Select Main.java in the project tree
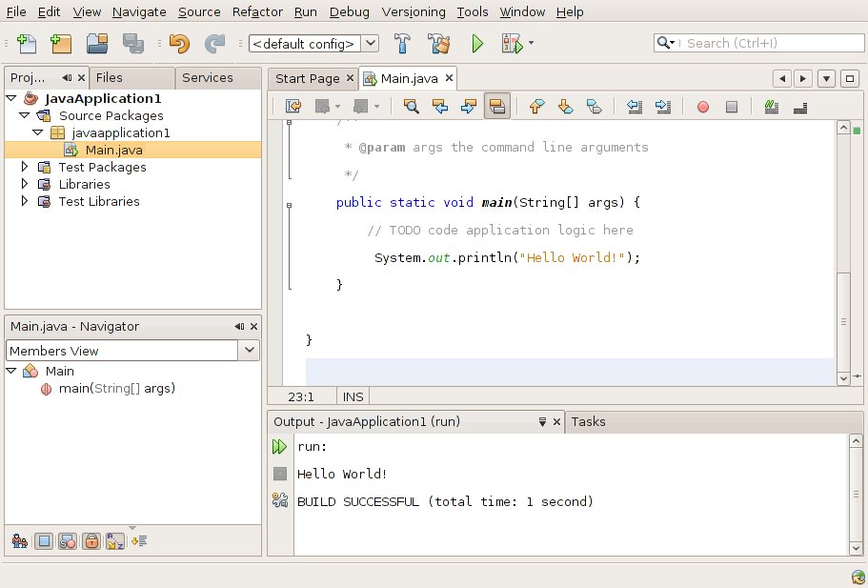This screenshot has width=868, height=588. pyautogui.click(x=113, y=150)
